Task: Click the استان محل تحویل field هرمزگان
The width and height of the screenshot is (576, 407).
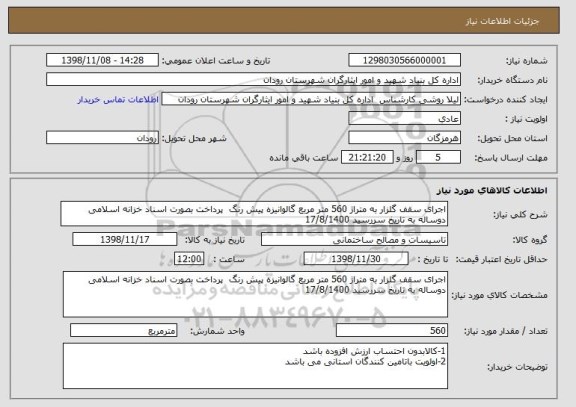Action: click(x=404, y=138)
